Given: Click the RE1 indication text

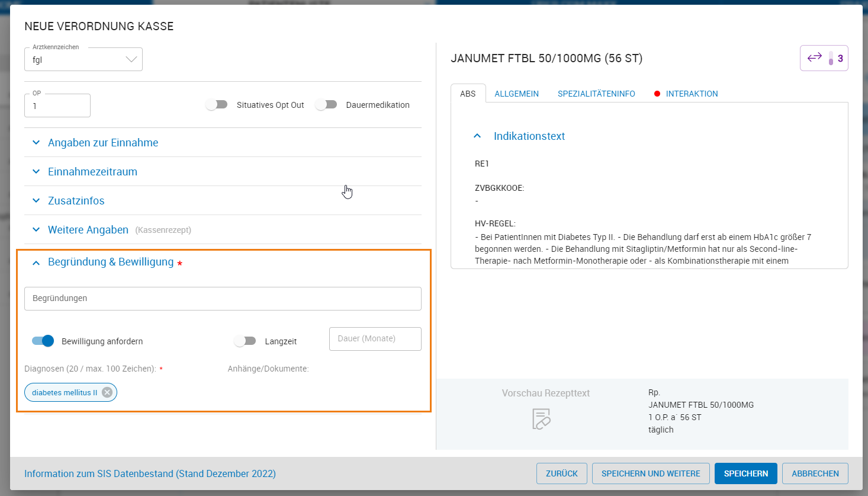Looking at the screenshot, I should [482, 164].
